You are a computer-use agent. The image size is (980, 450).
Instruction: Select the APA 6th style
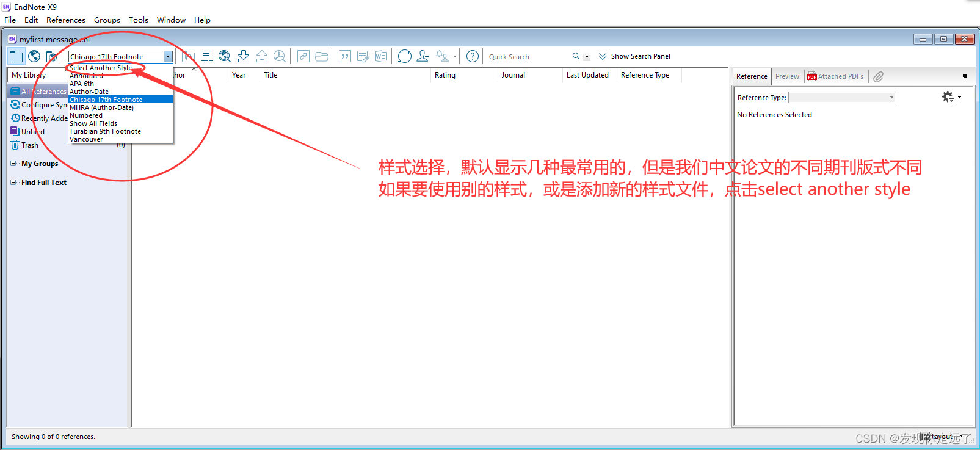120,84
